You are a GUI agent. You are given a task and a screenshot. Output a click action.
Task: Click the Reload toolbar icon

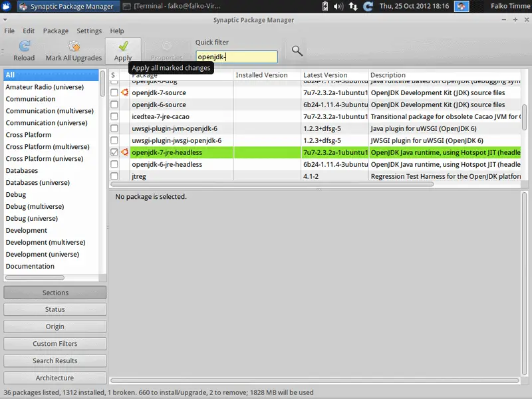tap(25, 46)
